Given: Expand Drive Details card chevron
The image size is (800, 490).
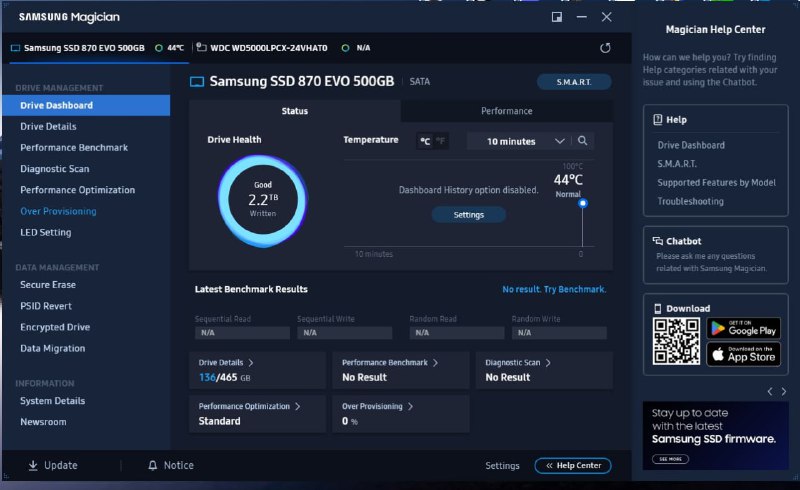Looking at the screenshot, I should (x=251, y=362).
